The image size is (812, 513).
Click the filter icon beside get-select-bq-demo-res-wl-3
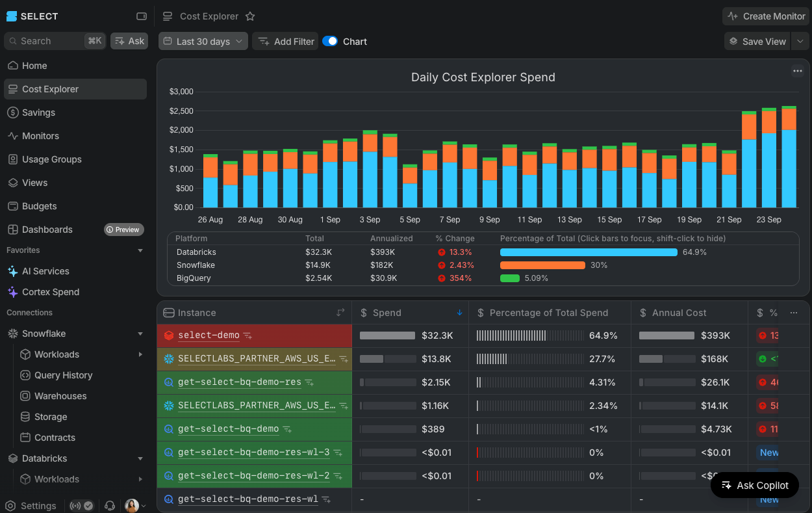point(338,453)
